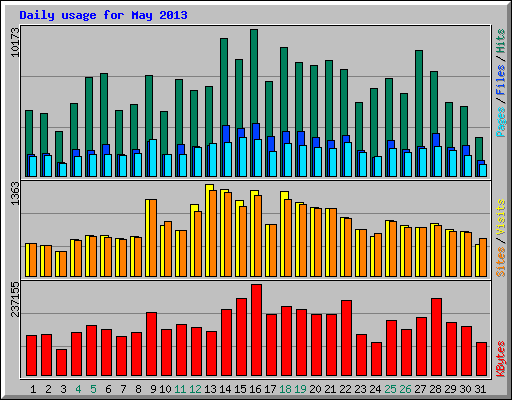Click the red KBytes bar for day 24
Image resolution: width=512 pixels, height=400 pixels.
pyautogui.click(x=376, y=359)
